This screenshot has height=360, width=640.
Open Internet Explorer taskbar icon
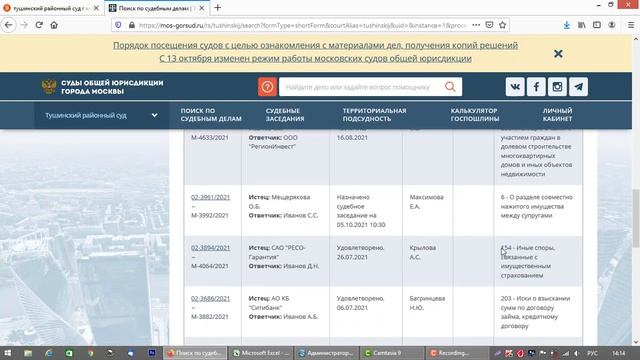point(49,353)
